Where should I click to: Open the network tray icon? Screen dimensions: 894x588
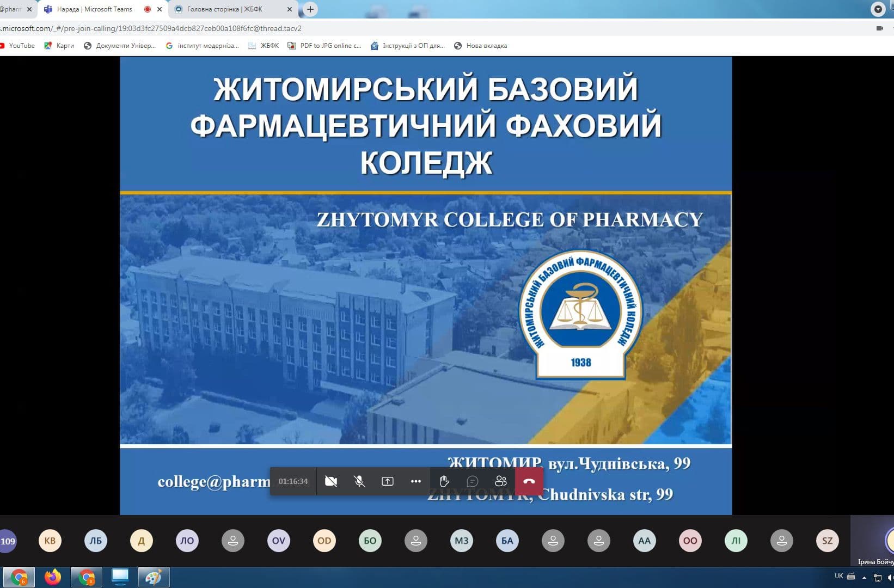(x=878, y=578)
